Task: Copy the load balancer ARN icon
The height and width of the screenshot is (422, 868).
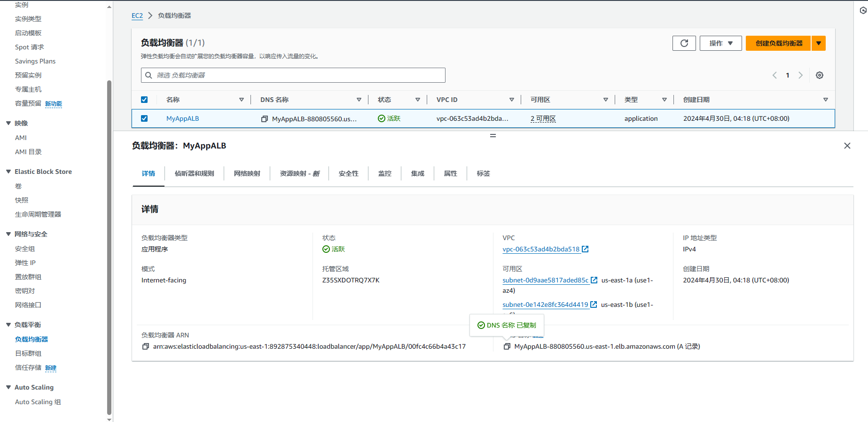Action: tap(146, 346)
